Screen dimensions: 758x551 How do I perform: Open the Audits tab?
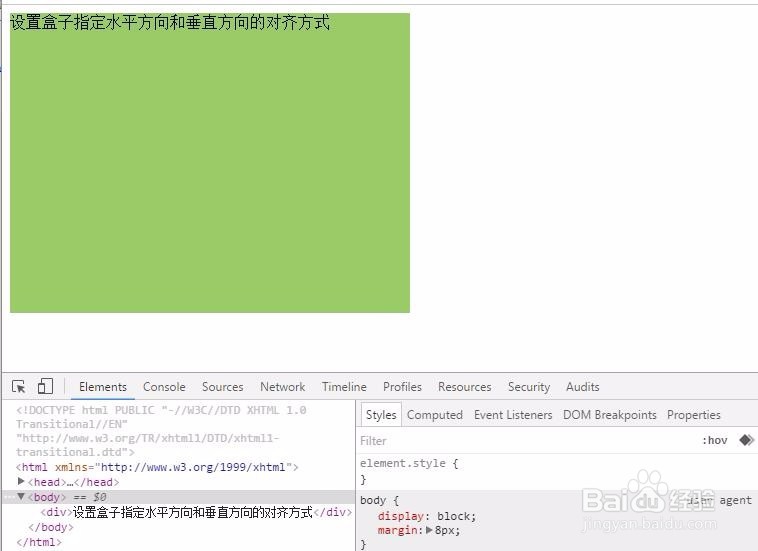point(583,387)
